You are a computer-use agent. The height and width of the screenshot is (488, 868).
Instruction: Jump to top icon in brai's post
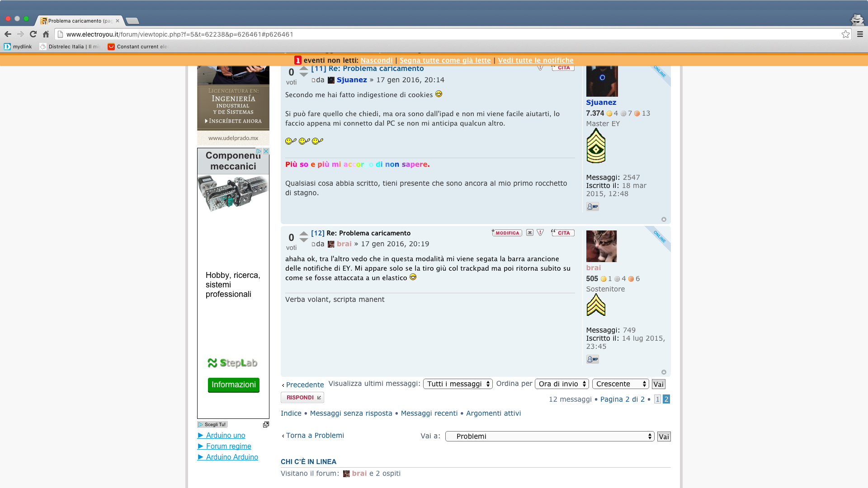(664, 372)
